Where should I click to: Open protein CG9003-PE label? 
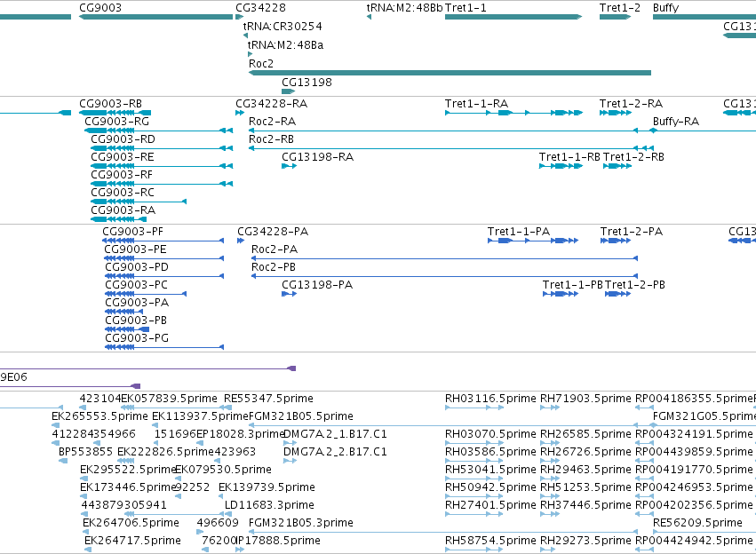click(x=135, y=249)
